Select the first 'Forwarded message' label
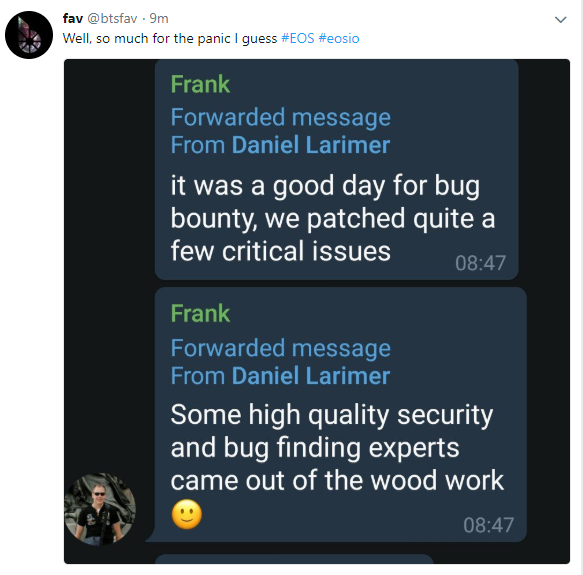The image size is (583, 575). (281, 117)
